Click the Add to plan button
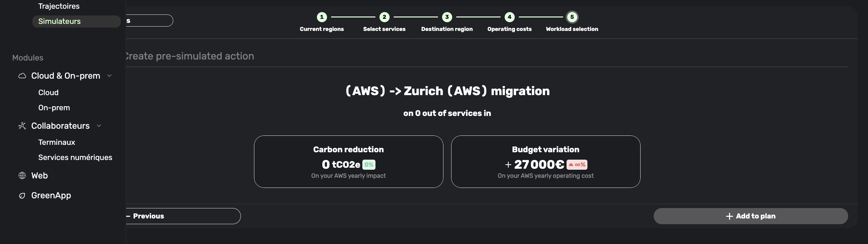The height and width of the screenshot is (244, 868). (x=750, y=216)
